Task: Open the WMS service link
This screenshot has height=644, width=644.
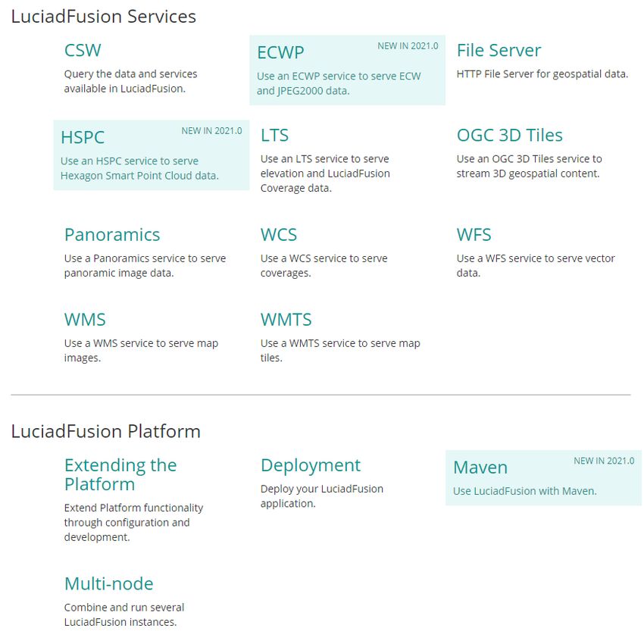Action: [85, 320]
